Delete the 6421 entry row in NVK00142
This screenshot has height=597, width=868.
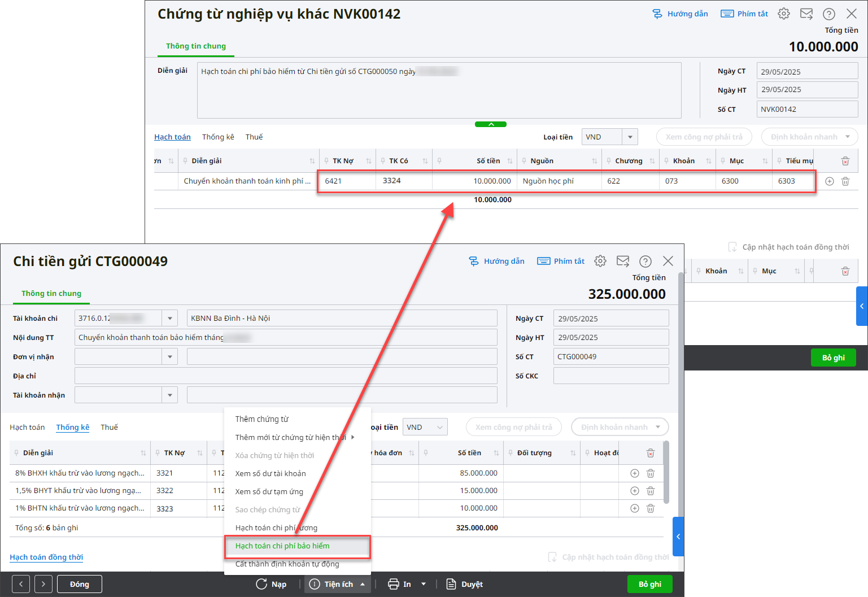click(x=845, y=181)
